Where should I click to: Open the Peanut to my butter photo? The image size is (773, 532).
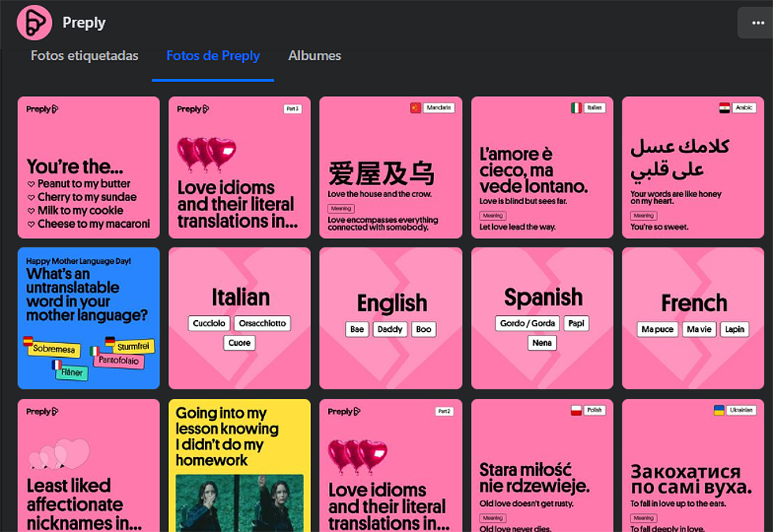coord(88,167)
